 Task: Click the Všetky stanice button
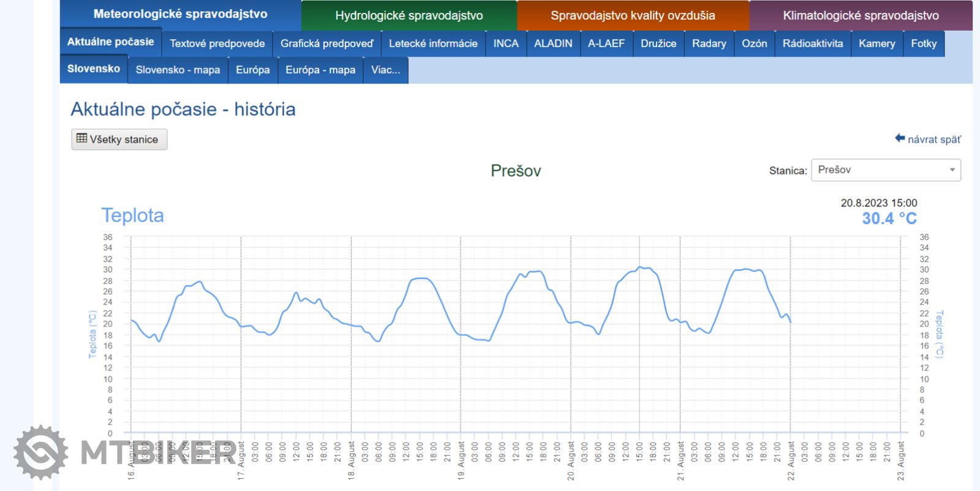pos(119,139)
